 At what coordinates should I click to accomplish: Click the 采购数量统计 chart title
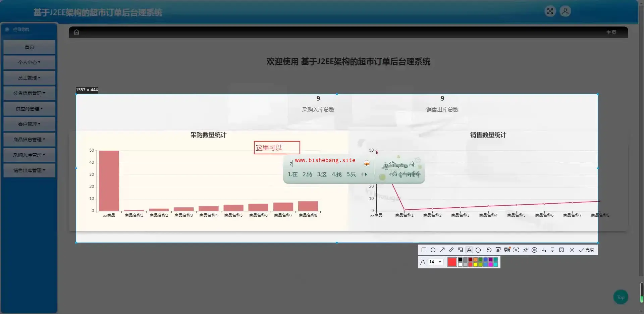coord(208,135)
